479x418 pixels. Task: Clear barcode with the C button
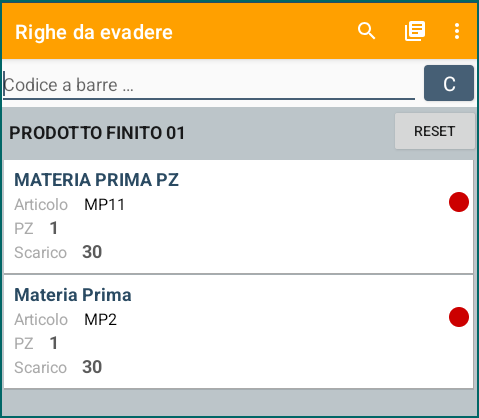[449, 83]
